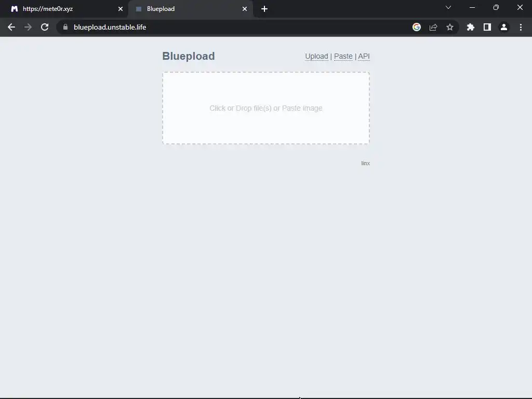Close the mete0r.xyz tab
Screen dimensions: 532x399
[x=121, y=9]
